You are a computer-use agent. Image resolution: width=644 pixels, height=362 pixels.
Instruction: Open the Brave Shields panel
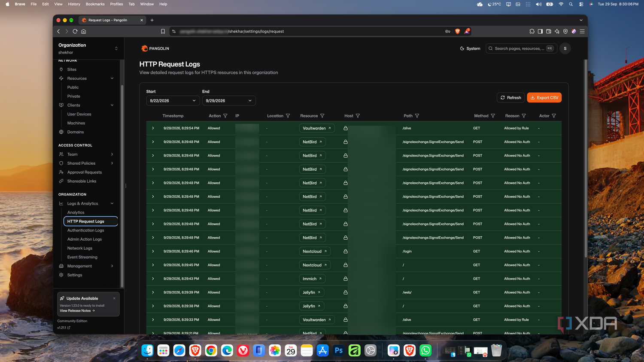click(457, 31)
